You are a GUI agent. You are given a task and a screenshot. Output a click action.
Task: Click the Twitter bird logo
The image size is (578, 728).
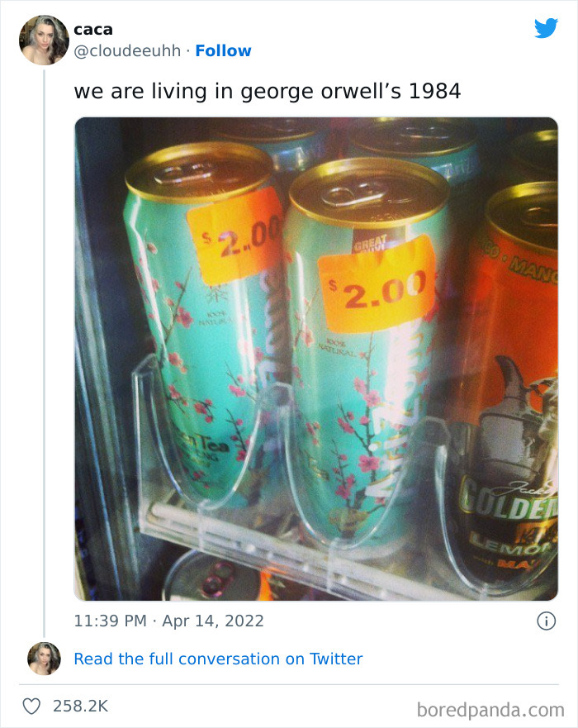546,29
